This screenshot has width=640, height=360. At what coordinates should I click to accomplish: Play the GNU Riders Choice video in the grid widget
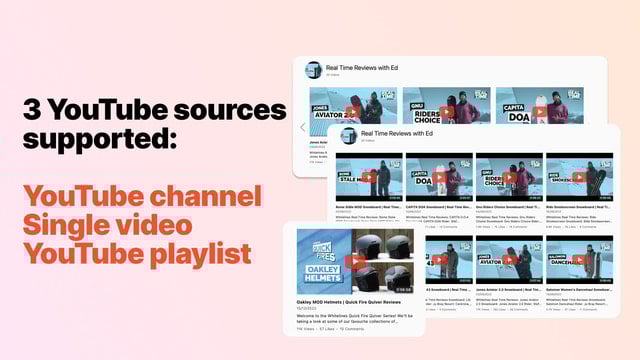(509, 177)
